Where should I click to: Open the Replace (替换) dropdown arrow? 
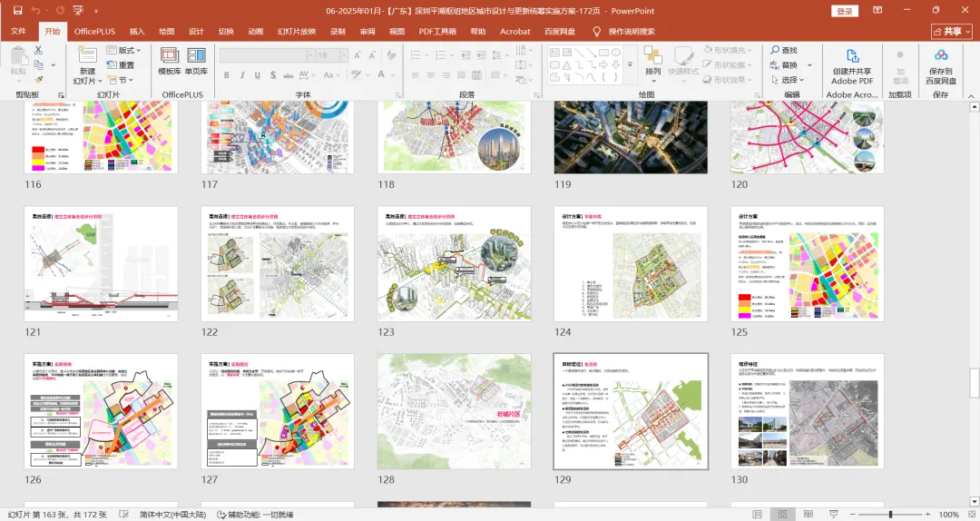809,65
